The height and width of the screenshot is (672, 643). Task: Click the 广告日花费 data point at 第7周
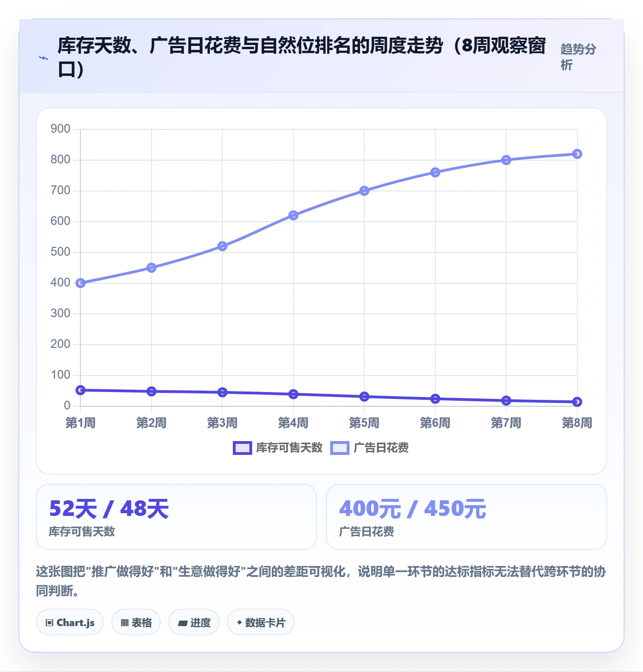coord(506,160)
